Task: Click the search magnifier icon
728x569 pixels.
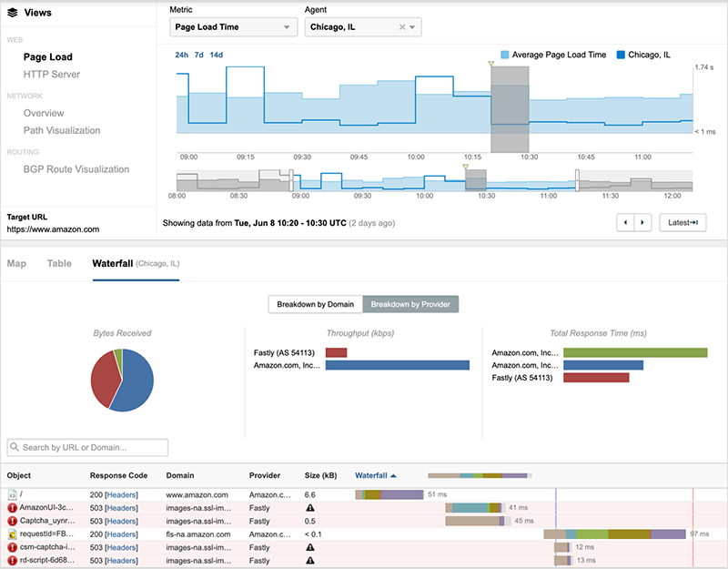Action: click(x=15, y=448)
